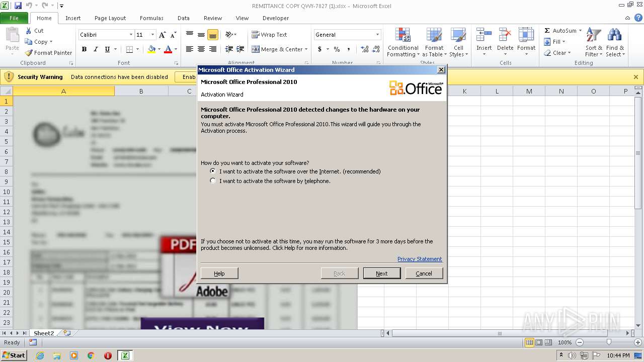Open the font size dropdown
Image resolution: width=644 pixels, height=362 pixels.
[x=153, y=35]
